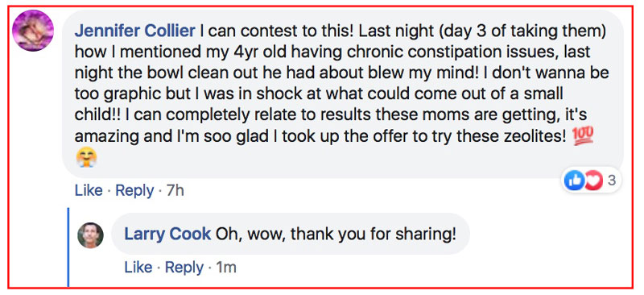Reply to Larry Cook's comment
This screenshot has width=644, height=295.
click(184, 268)
